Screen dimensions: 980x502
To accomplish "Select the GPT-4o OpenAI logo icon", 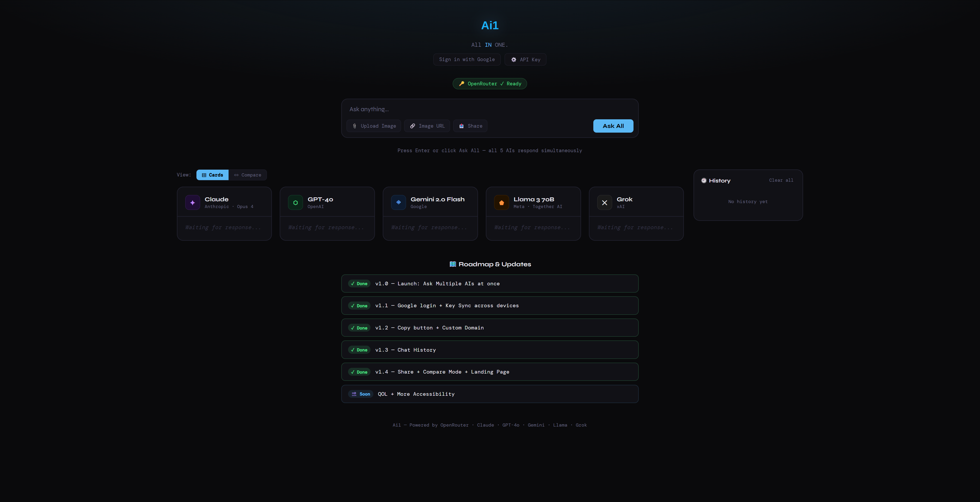I will click(295, 203).
